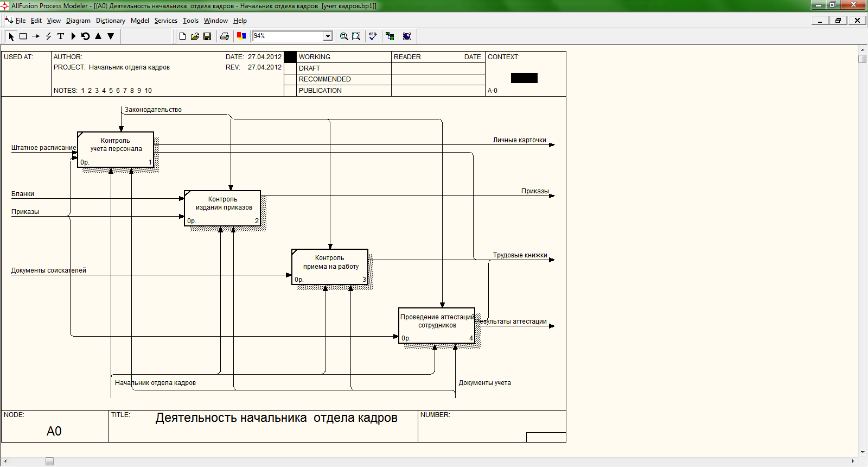Image resolution: width=868 pixels, height=467 pixels.
Task: Select activity box Контроль издания приказов
Action: pos(222,208)
